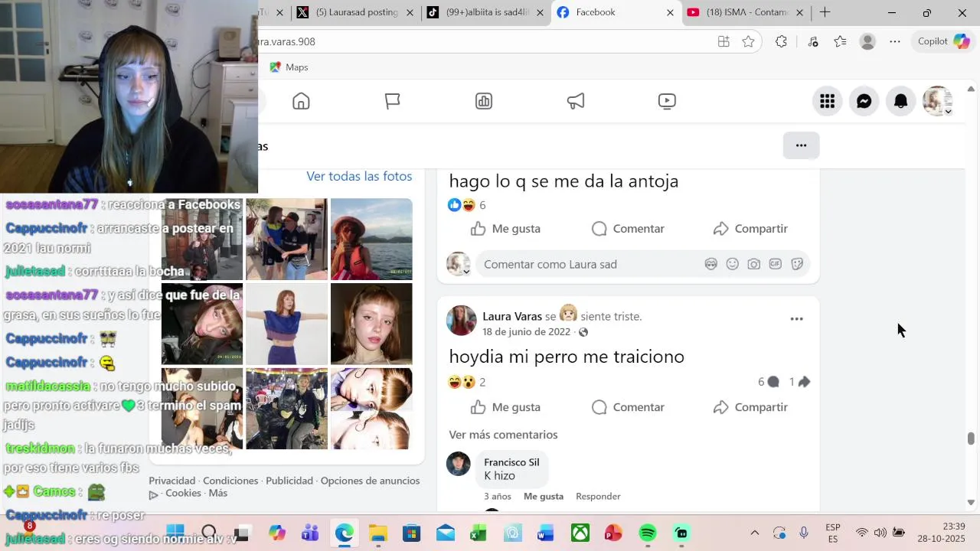Show hidden system tray icons chevron

click(754, 533)
